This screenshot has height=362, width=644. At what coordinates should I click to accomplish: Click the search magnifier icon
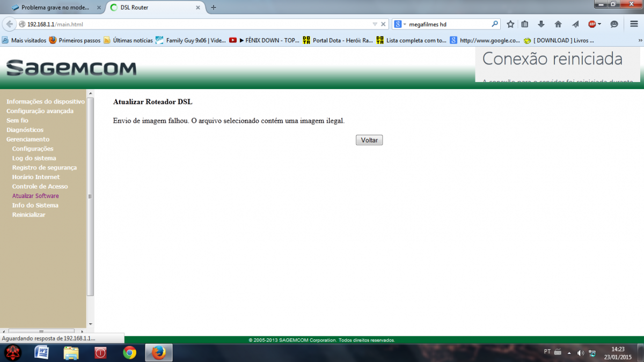[495, 24]
